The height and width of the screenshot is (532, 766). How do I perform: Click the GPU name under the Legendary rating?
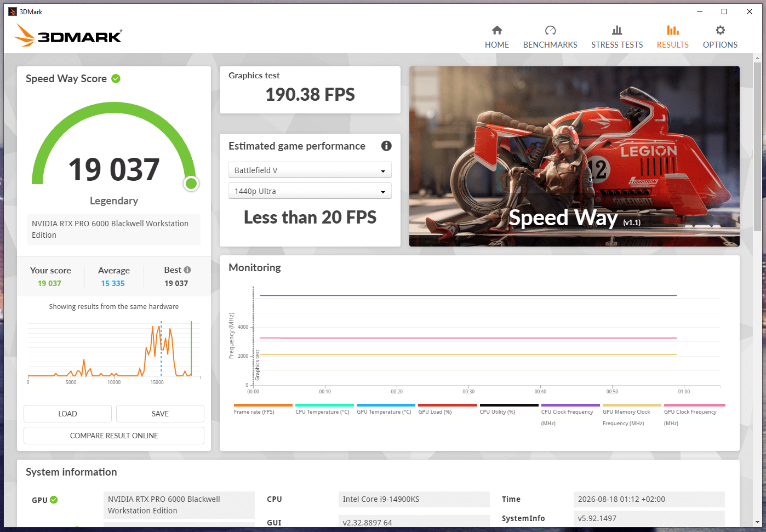point(114,229)
